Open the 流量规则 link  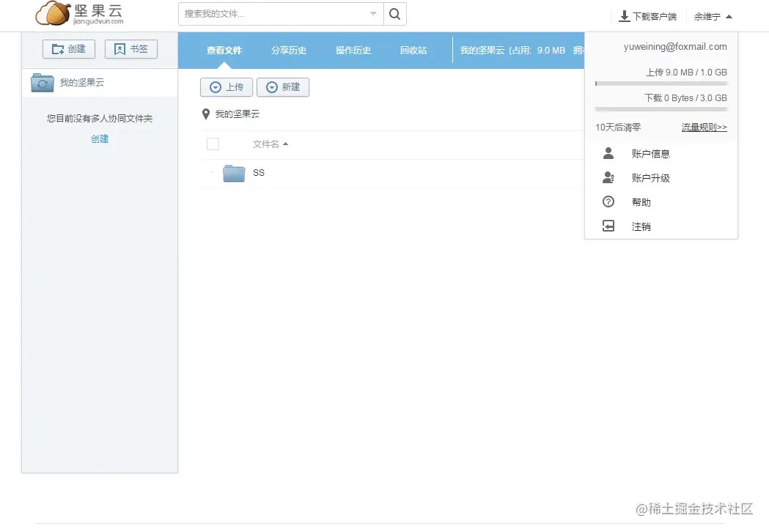click(702, 126)
